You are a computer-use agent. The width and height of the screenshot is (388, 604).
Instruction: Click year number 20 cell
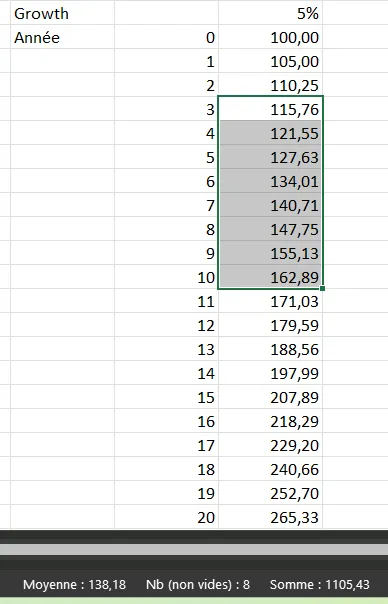pyautogui.click(x=166, y=517)
